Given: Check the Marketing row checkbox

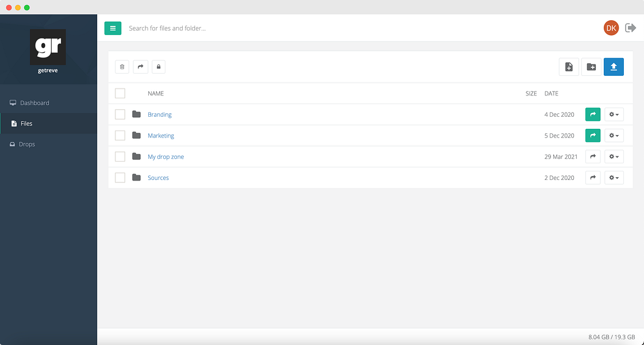Looking at the screenshot, I should tap(120, 135).
